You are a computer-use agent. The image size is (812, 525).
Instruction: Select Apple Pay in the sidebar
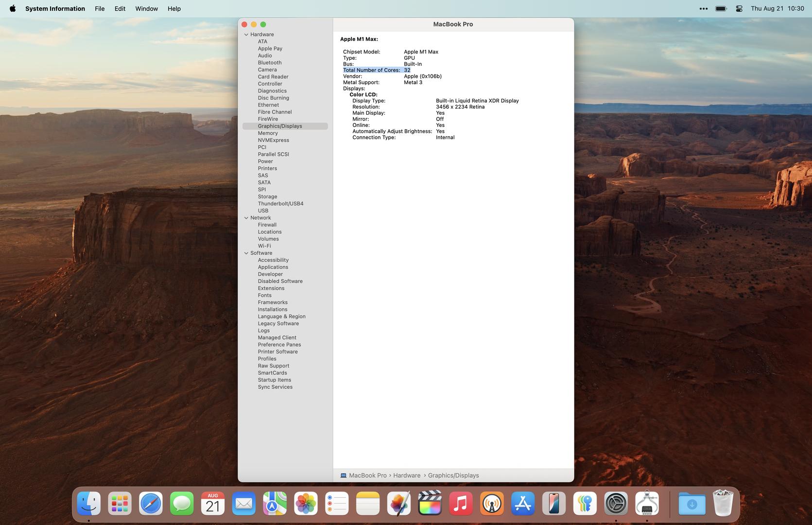[270, 49]
